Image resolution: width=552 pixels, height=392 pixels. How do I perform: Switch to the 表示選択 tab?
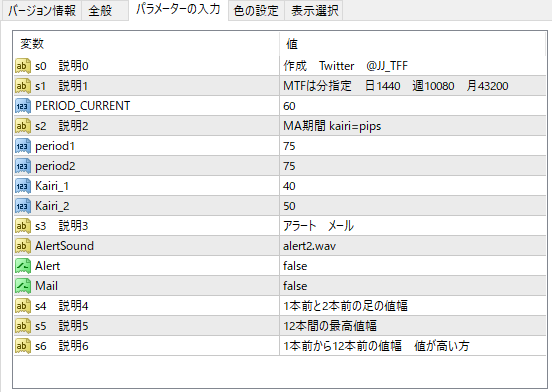click(x=314, y=10)
